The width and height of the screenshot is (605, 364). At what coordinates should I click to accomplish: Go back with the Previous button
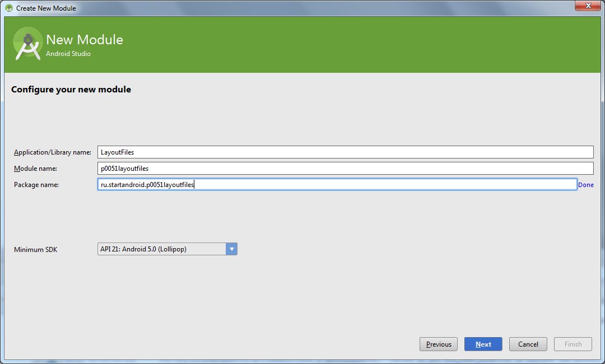438,344
